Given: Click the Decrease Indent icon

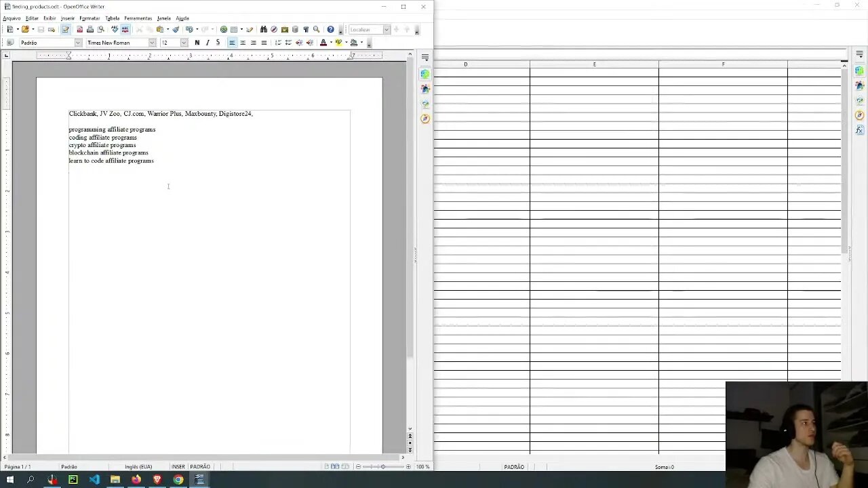Looking at the screenshot, I should click(x=299, y=42).
